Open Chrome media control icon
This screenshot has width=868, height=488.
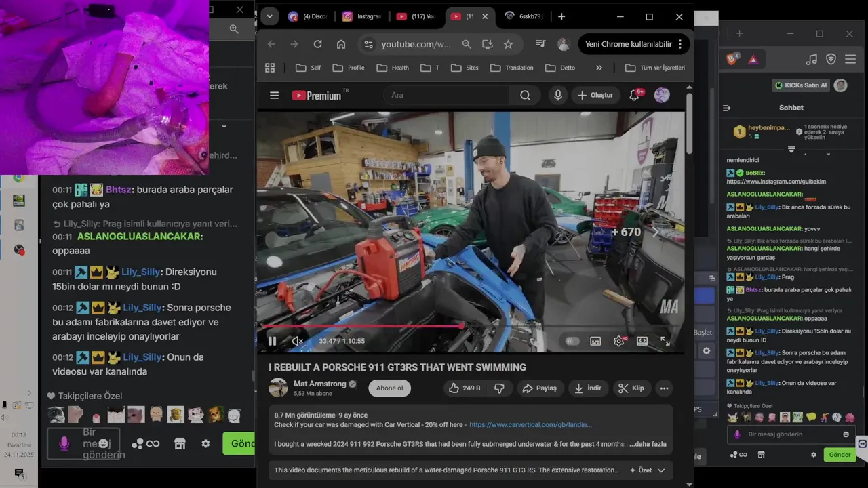[540, 44]
